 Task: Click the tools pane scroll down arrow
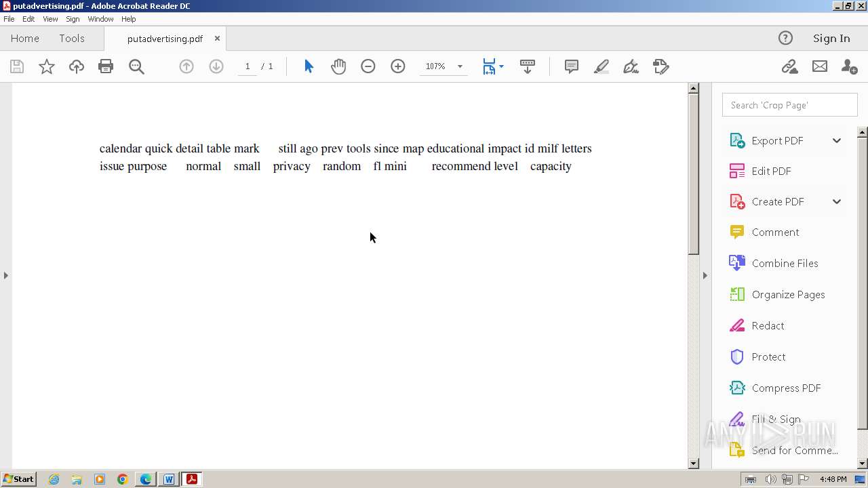(x=863, y=464)
